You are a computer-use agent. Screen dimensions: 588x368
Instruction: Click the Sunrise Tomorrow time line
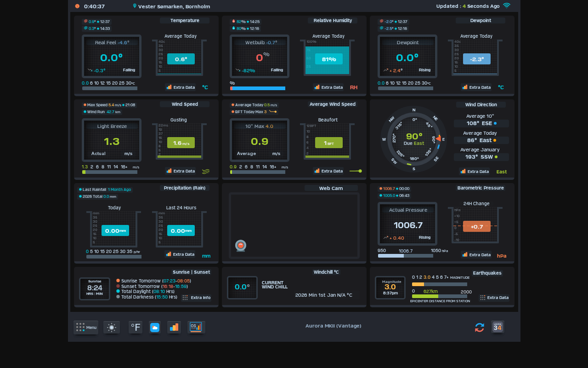click(x=154, y=281)
